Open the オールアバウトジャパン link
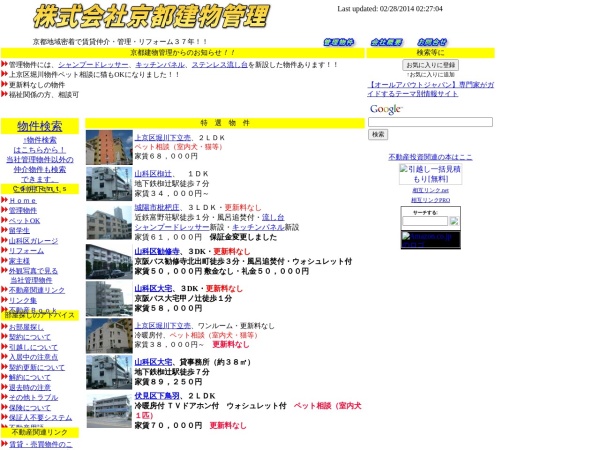 point(430,89)
